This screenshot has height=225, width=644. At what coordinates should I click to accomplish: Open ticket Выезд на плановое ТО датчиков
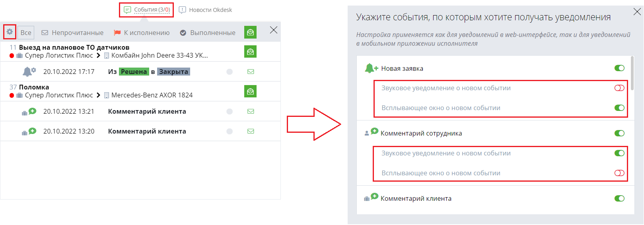click(x=74, y=47)
